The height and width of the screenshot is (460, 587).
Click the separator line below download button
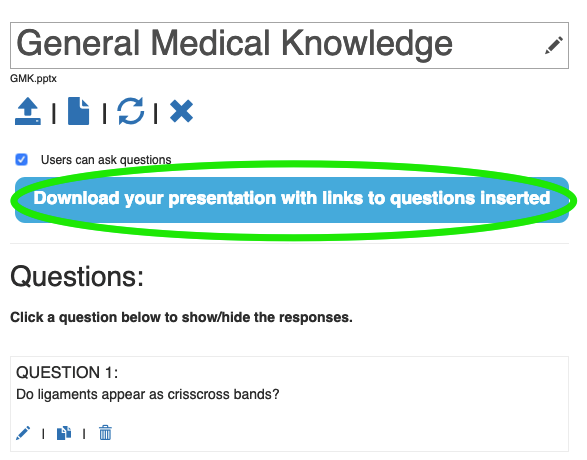289,243
